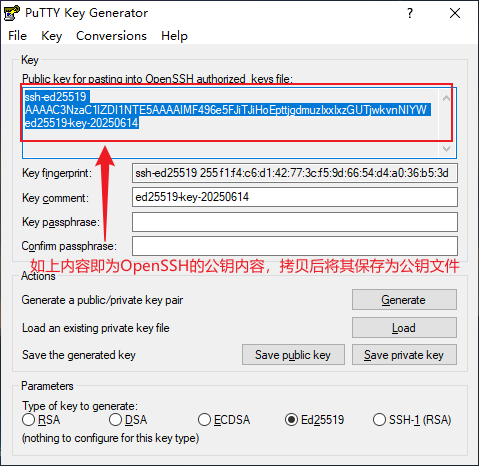Click the question mark help icon

pyautogui.click(x=410, y=13)
